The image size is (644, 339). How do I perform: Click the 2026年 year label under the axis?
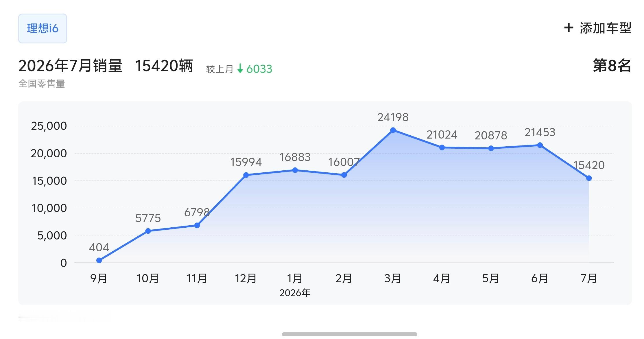(x=295, y=293)
